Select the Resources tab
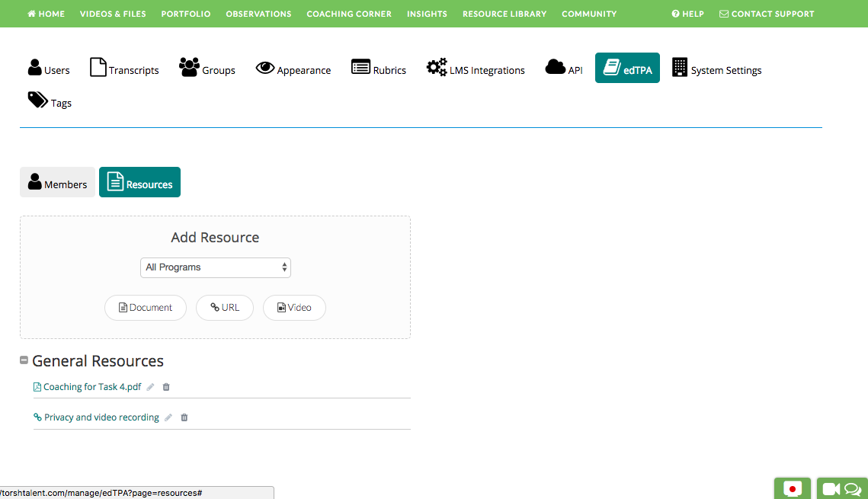Viewport: 868px width, 499px height. pyautogui.click(x=139, y=183)
